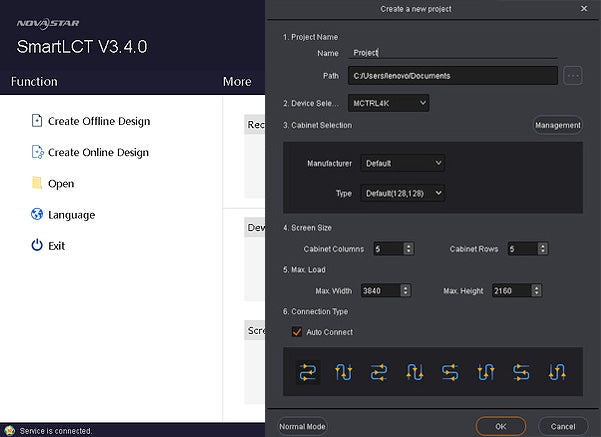Click the 'SmartLCT V3.4.0' title text
This screenshot has height=437, width=601.
[82, 47]
